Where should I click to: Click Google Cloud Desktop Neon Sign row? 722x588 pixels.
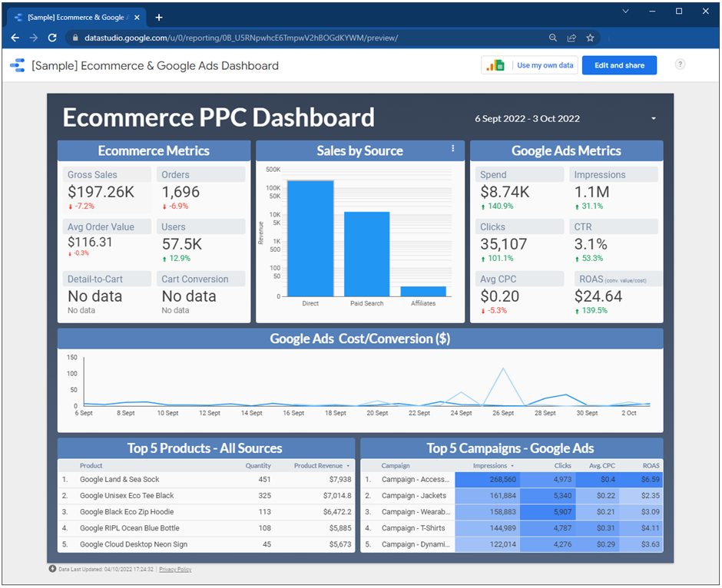pos(207,544)
